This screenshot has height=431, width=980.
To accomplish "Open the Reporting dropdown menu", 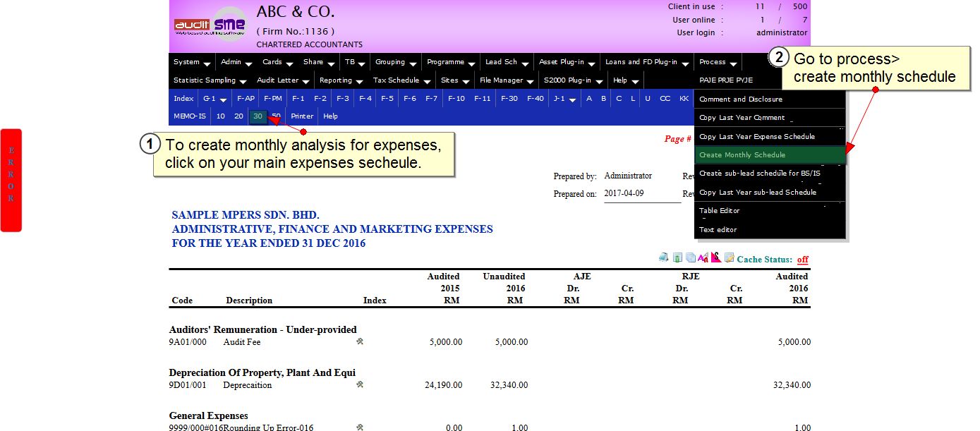I will 340,80.
